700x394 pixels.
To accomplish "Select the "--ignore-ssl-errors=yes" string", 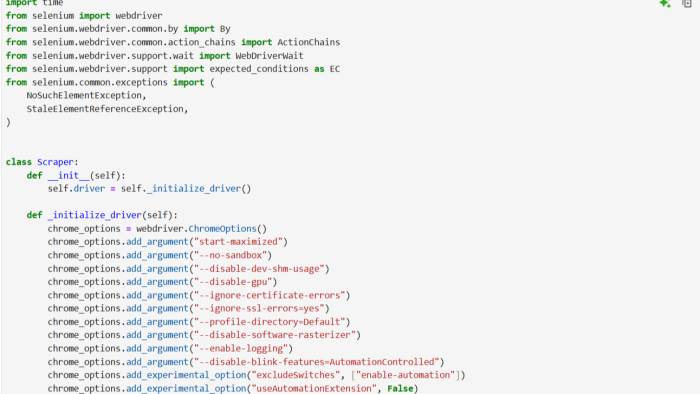I will [x=259, y=308].
